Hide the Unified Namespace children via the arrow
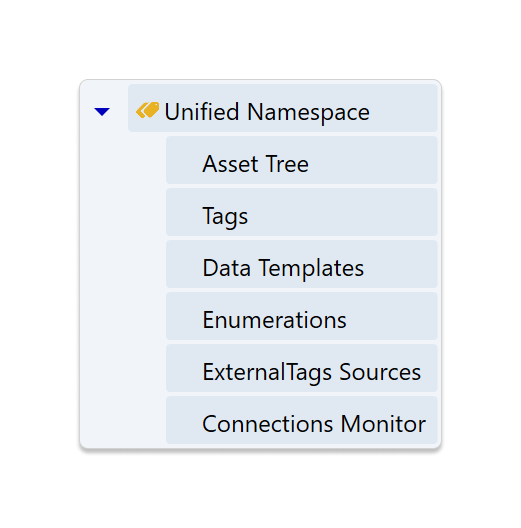 tap(102, 111)
